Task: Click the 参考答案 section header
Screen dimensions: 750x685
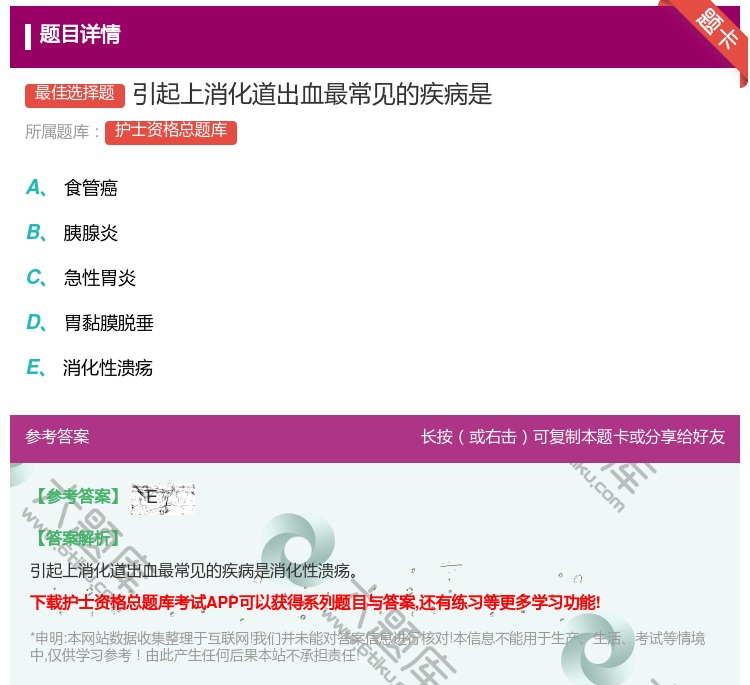Action: coord(57,437)
